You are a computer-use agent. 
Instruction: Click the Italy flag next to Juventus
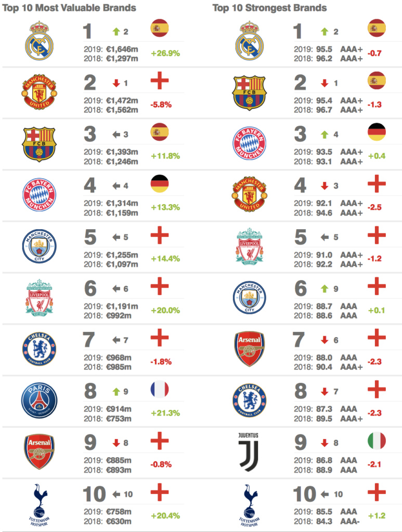[377, 441]
